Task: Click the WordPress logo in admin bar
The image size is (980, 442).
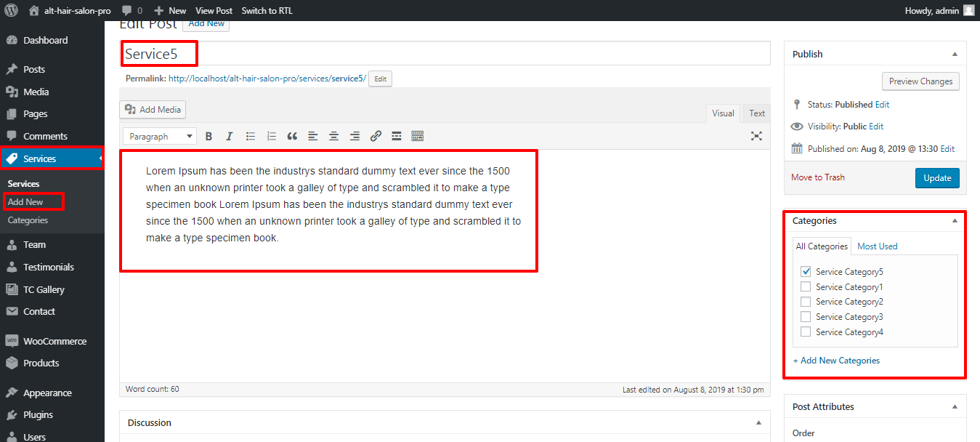Action: 11,10
